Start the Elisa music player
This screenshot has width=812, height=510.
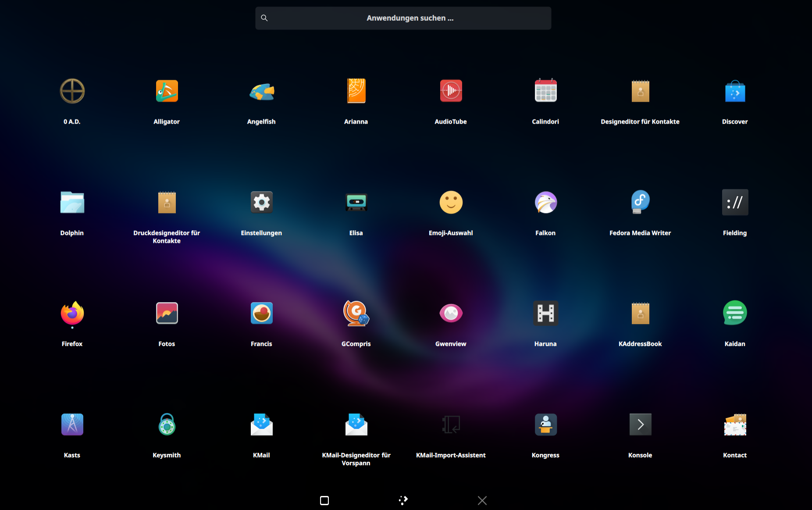click(x=356, y=202)
